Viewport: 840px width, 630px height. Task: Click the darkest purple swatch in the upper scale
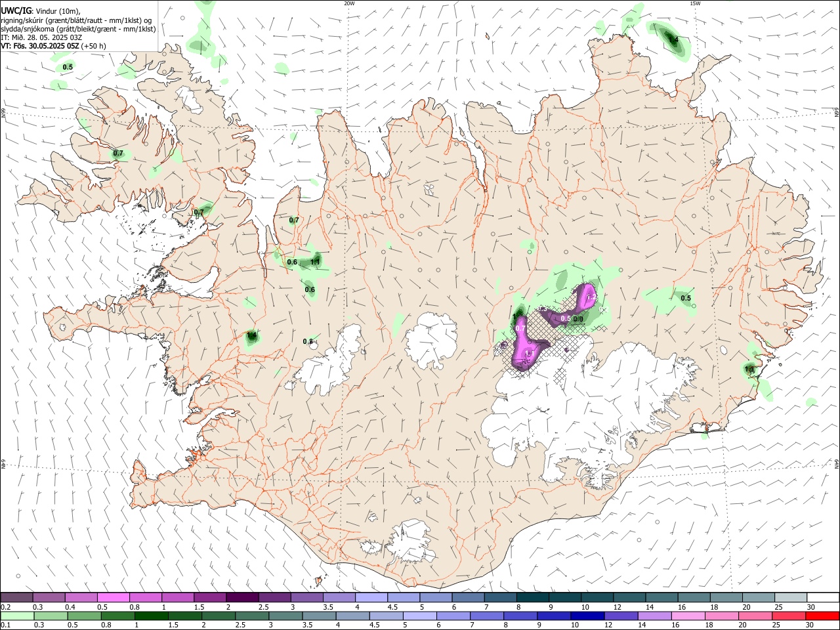click(242, 597)
